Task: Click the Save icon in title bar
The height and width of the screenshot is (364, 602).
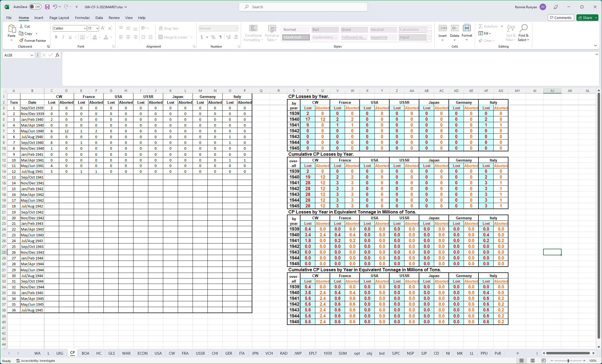Action: coord(47,7)
